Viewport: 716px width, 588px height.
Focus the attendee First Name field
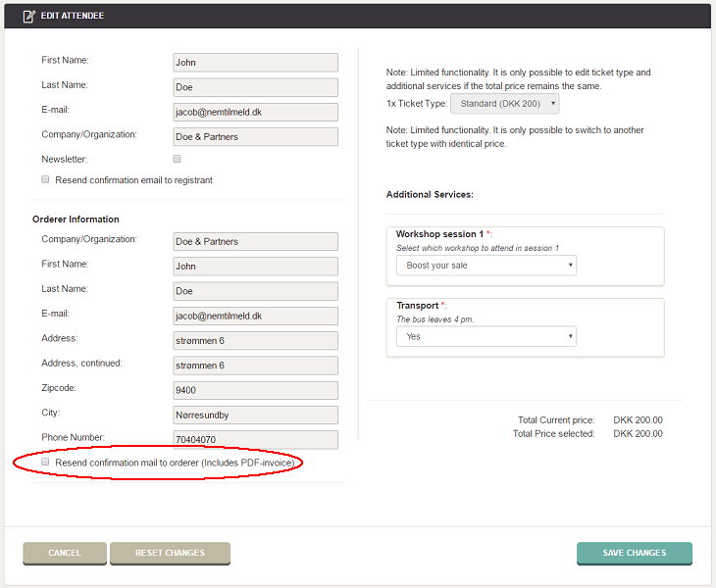click(256, 63)
